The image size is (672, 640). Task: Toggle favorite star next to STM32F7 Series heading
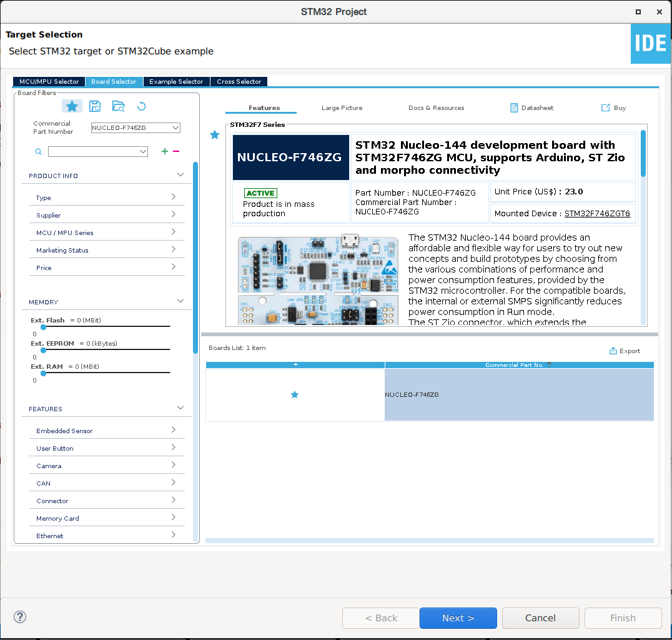(x=215, y=135)
